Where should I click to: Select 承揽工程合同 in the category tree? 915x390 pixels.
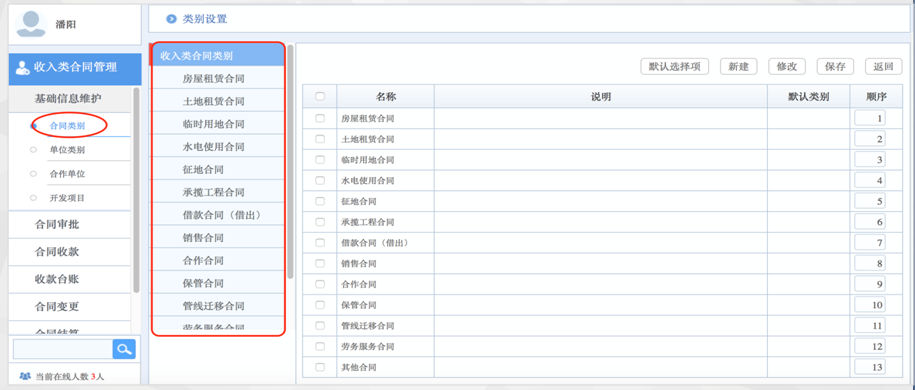coord(218,192)
